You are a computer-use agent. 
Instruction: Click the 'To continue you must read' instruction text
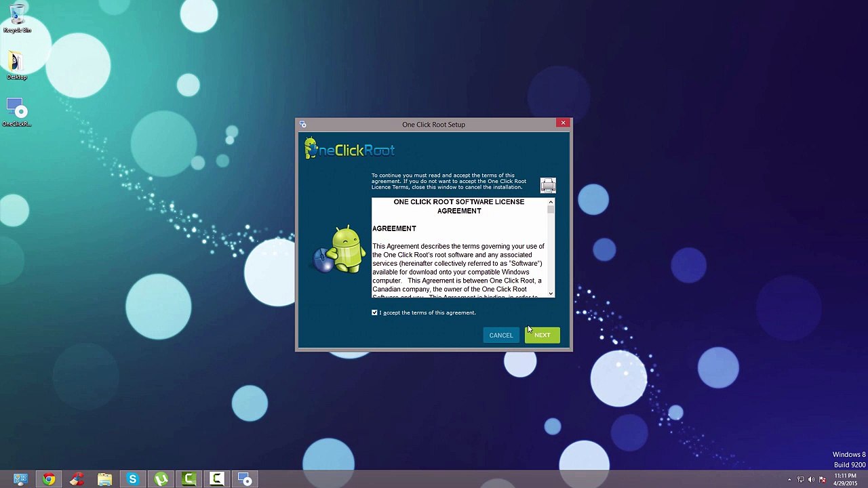click(x=449, y=181)
